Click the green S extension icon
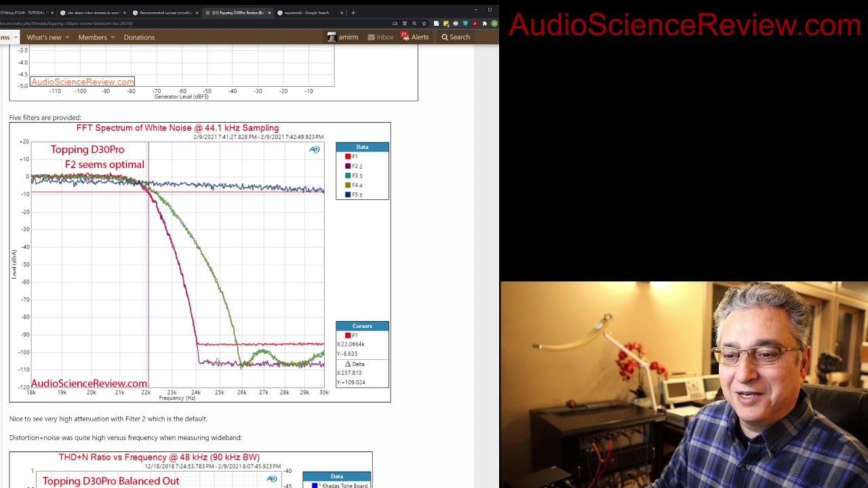Image resolution: width=868 pixels, height=488 pixels. [x=465, y=24]
